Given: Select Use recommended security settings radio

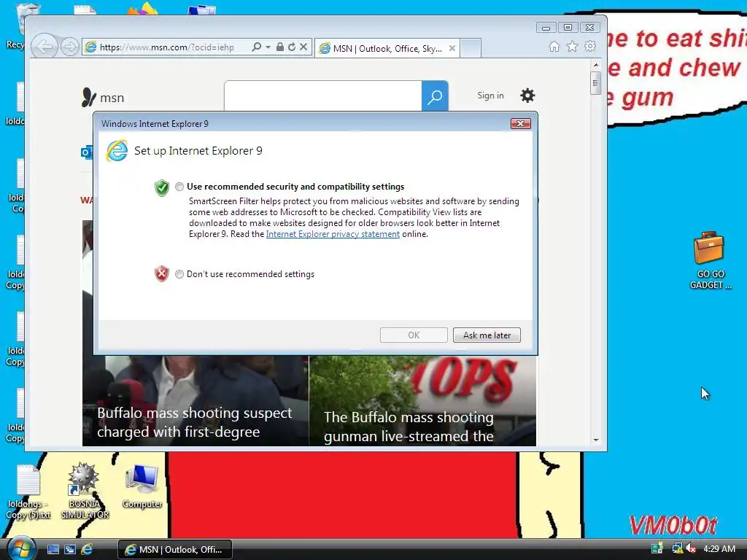Looking at the screenshot, I should click(x=179, y=187).
